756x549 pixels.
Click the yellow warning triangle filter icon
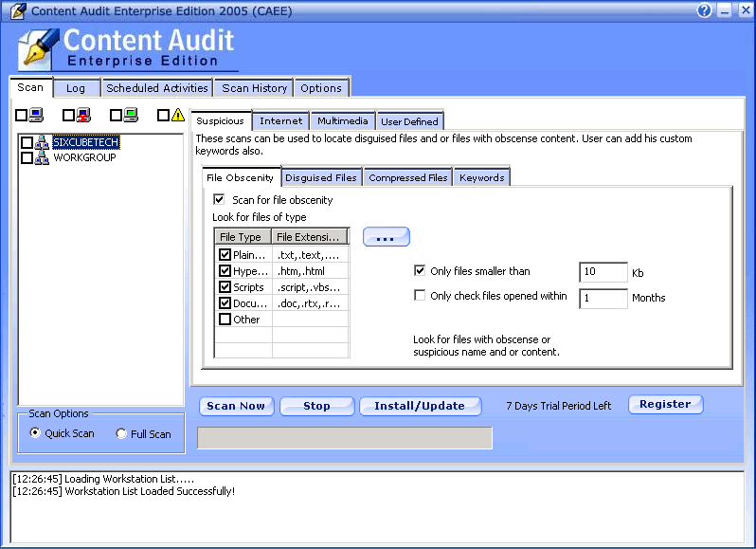[178, 115]
